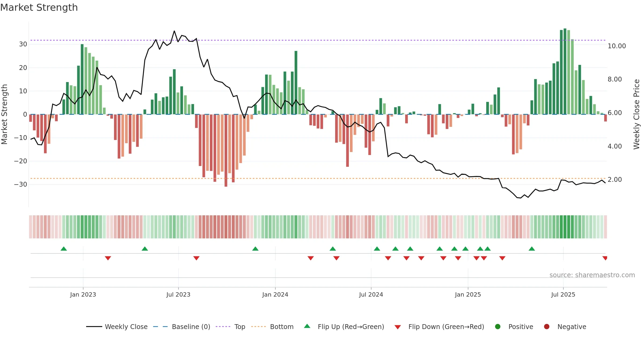The image size is (644, 362).
Task: Click the green triangle icon in the legend
Action: (307, 326)
